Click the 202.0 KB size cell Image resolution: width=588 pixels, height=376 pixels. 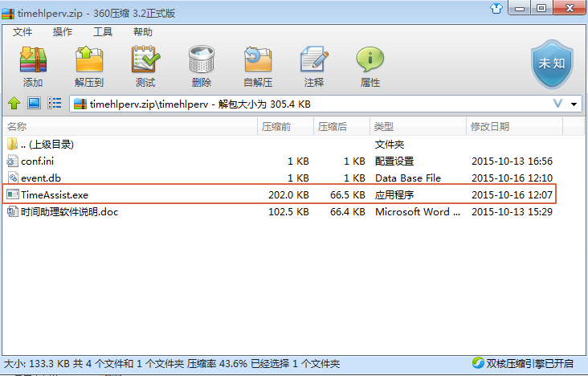pyautogui.click(x=288, y=195)
